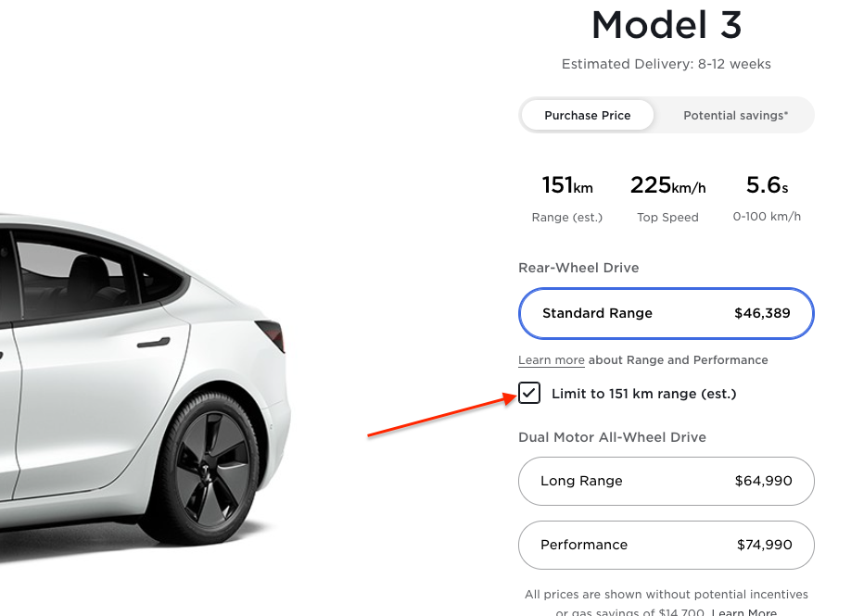Select the Standard Range configuration
The image size is (851, 616).
point(666,313)
